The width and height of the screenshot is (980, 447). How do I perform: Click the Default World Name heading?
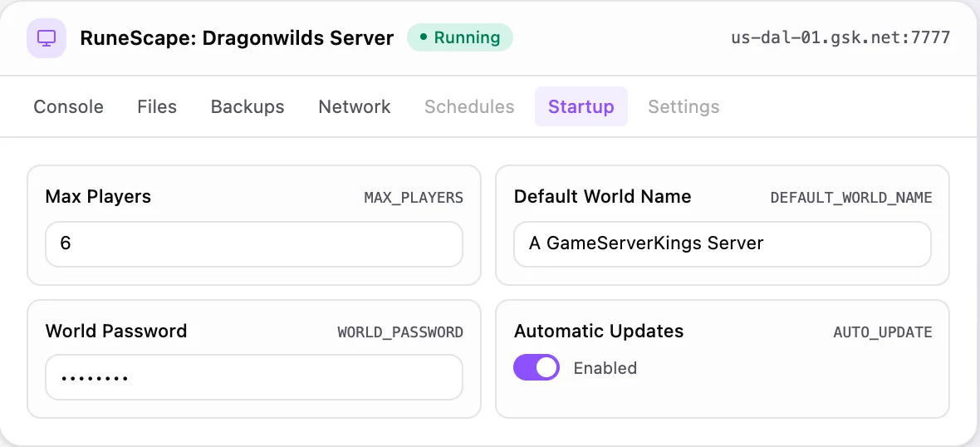coord(602,197)
